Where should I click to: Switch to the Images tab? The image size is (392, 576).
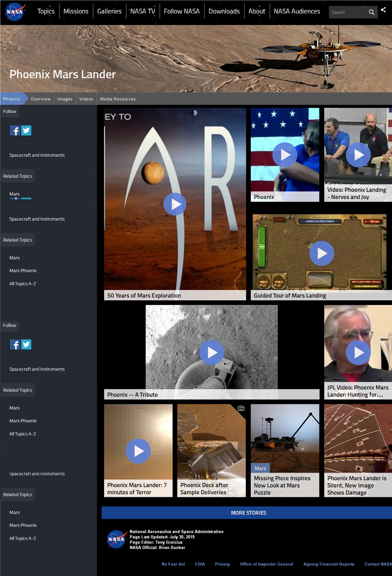click(x=65, y=99)
